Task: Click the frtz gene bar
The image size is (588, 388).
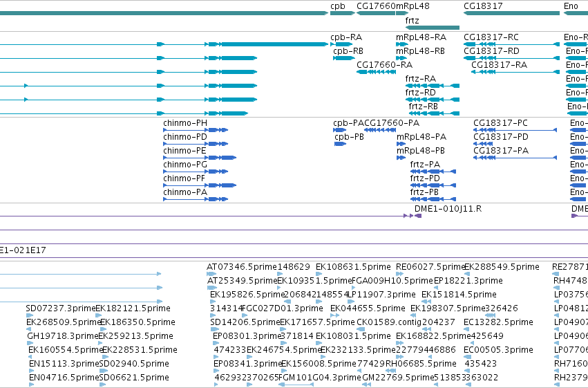Action: [x=433, y=28]
